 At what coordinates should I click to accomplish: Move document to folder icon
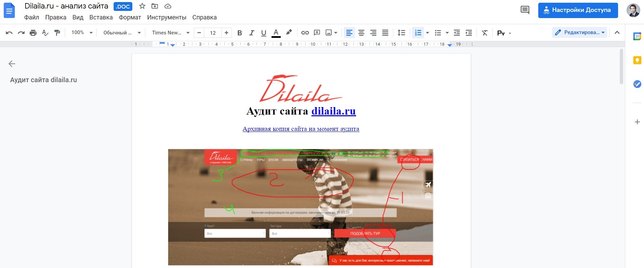pyautogui.click(x=155, y=6)
